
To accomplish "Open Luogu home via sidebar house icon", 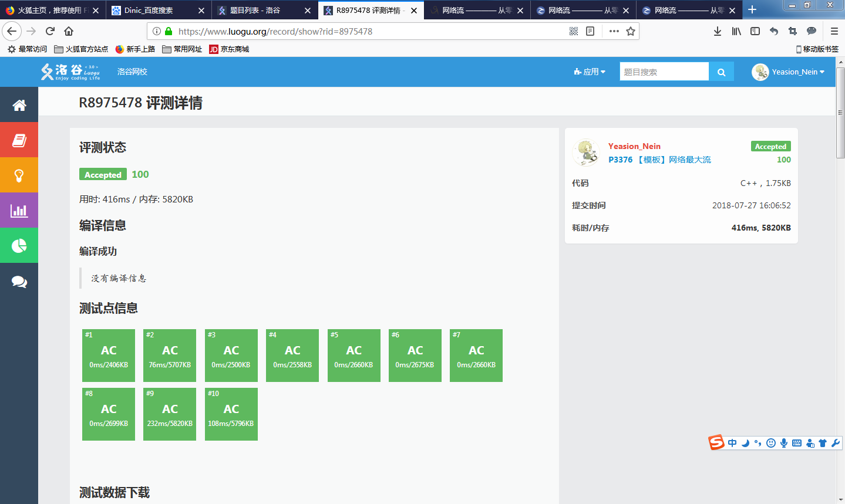I will 19,105.
